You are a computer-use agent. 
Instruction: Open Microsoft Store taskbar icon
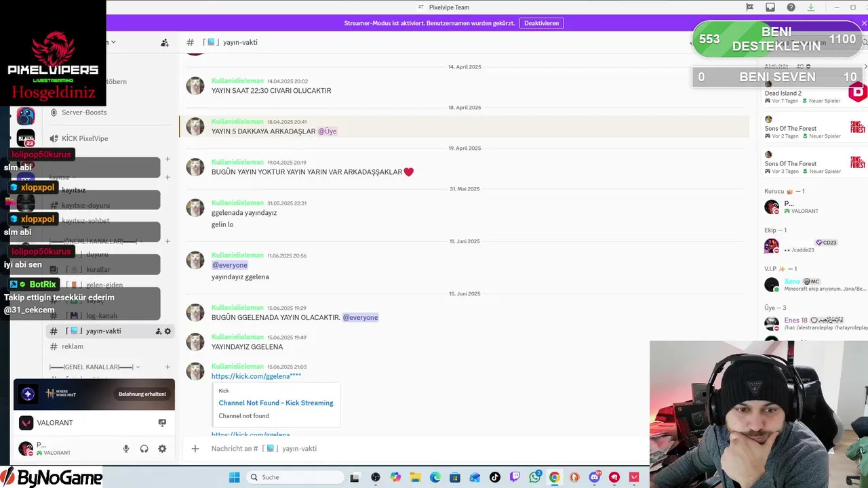(x=455, y=477)
